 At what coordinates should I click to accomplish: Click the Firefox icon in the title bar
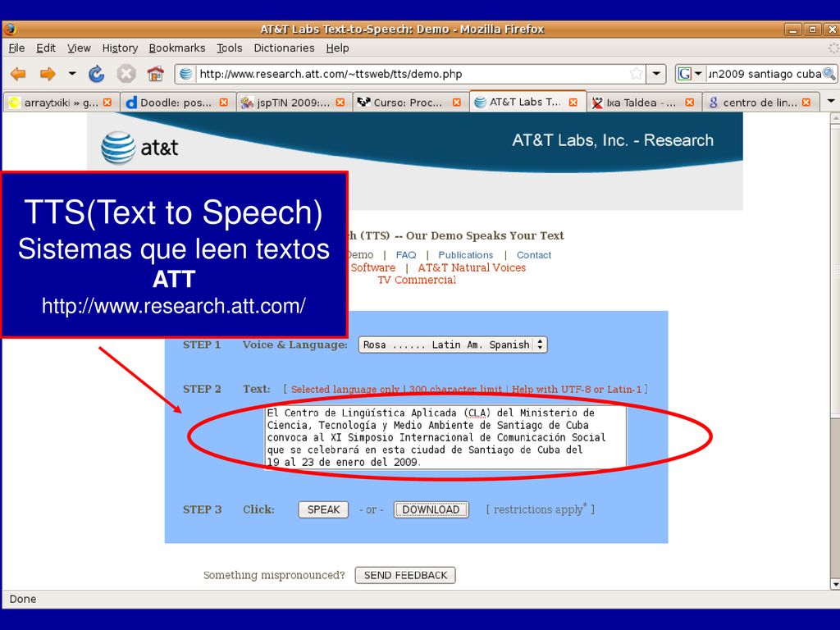point(9,29)
